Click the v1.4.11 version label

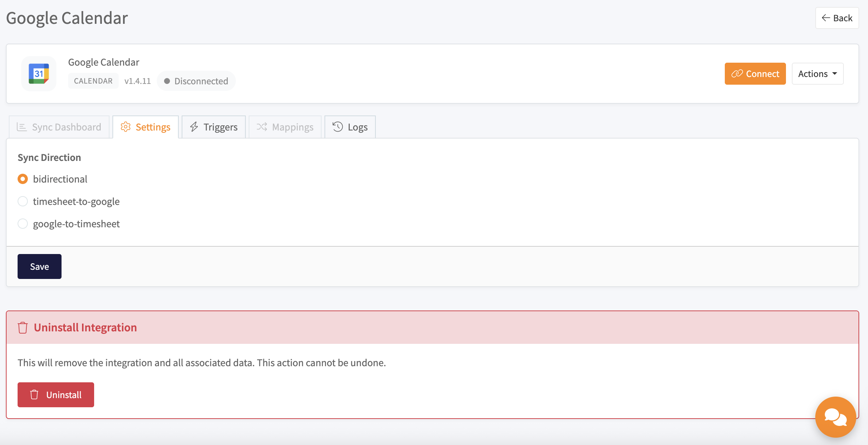pyautogui.click(x=138, y=81)
